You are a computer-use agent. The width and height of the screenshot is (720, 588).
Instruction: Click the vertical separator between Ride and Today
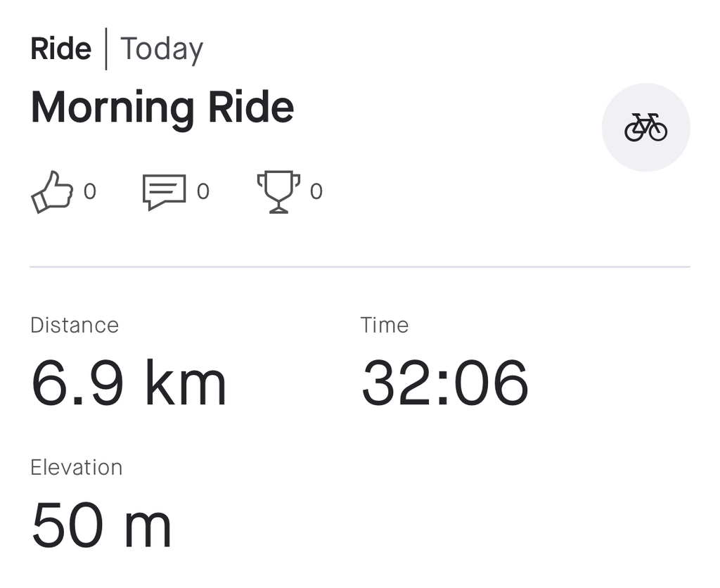click(x=106, y=49)
